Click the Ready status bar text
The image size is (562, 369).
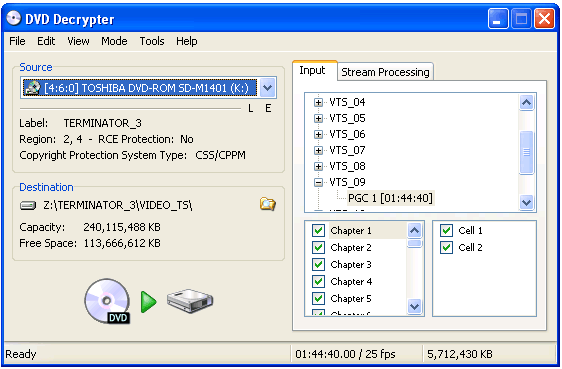21,354
